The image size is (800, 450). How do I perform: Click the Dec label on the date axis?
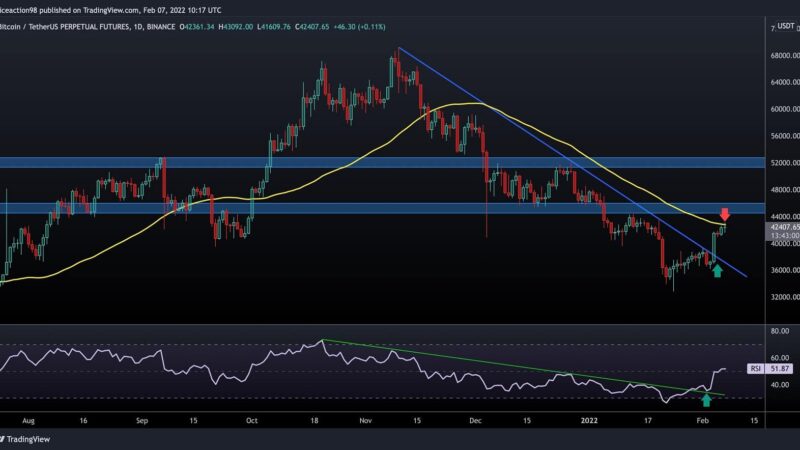click(x=475, y=421)
